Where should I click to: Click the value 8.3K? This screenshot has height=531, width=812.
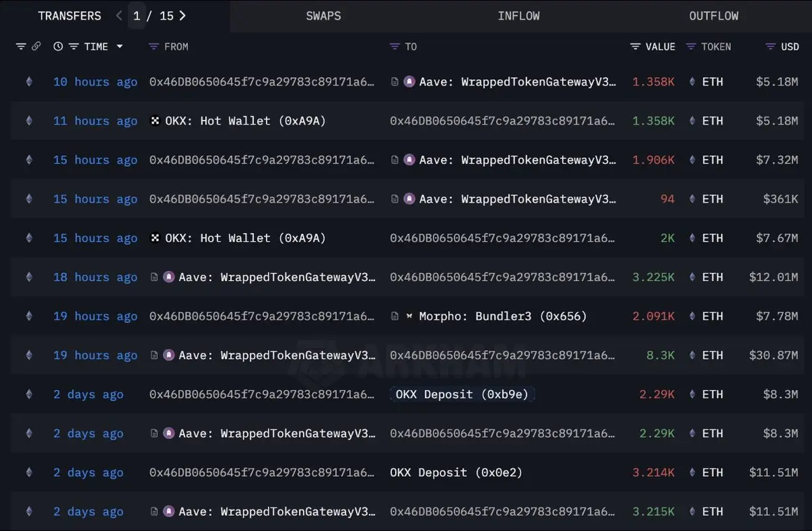coord(660,356)
